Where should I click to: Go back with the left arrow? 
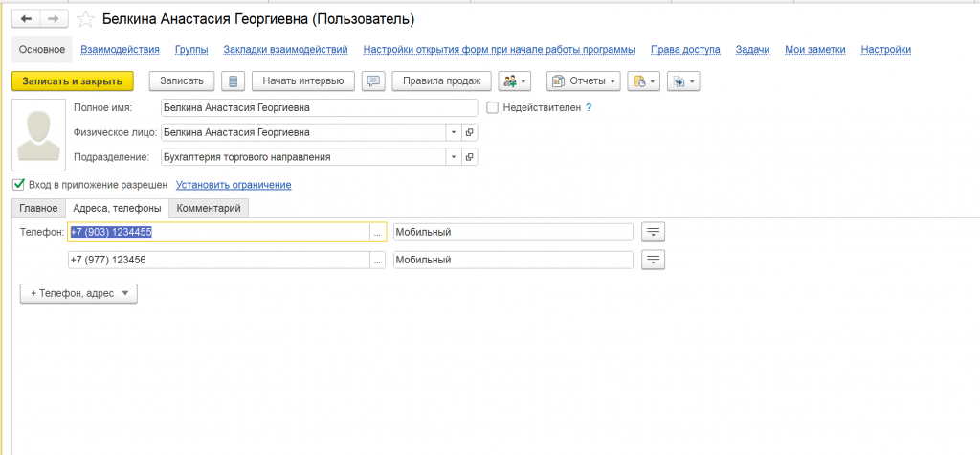click(x=26, y=19)
